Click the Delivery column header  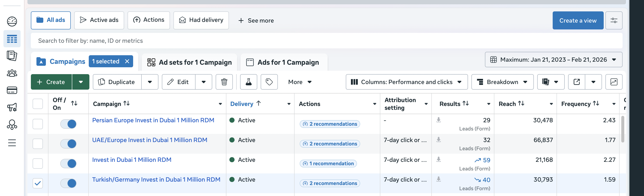tap(242, 104)
